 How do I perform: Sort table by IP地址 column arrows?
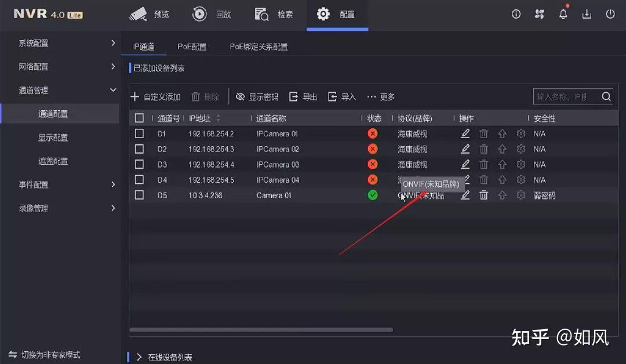[218, 118]
